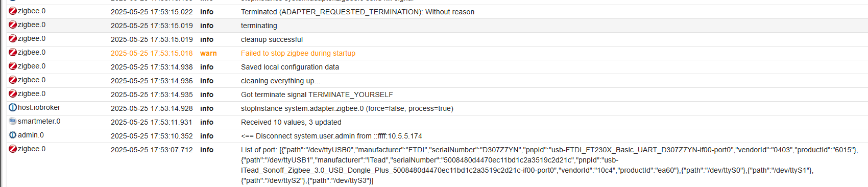This screenshot has height=187, width=868.
Task: Select the timestamp 17:53:07.712
Action: (x=152, y=150)
